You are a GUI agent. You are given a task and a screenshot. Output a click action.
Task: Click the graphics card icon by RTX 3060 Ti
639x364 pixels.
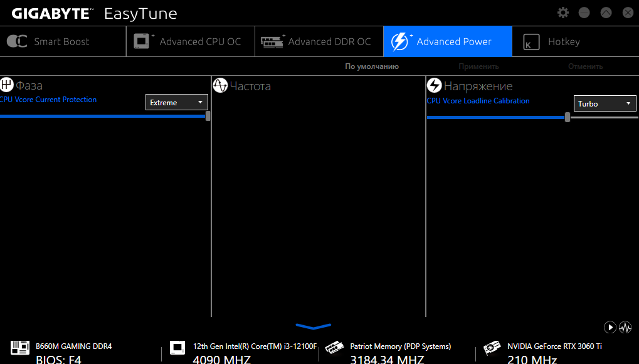point(492,348)
